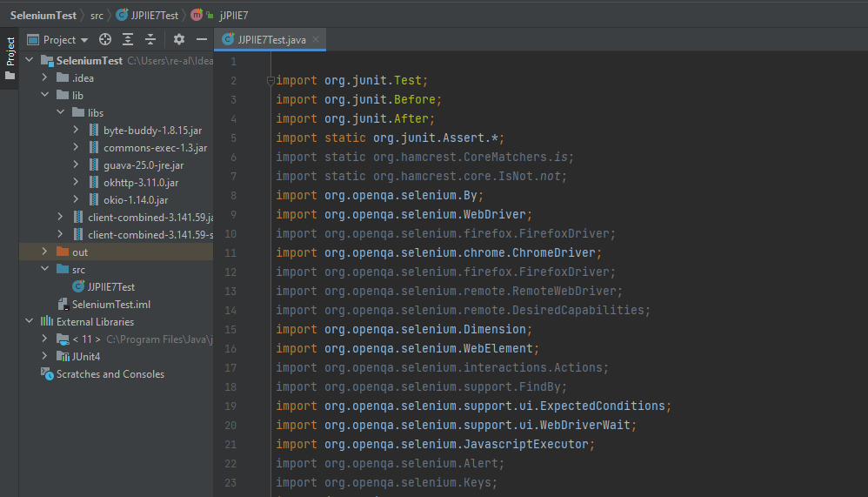Image resolution: width=868 pixels, height=497 pixels.
Task: Collapse External Libraries node
Action: [x=30, y=321]
